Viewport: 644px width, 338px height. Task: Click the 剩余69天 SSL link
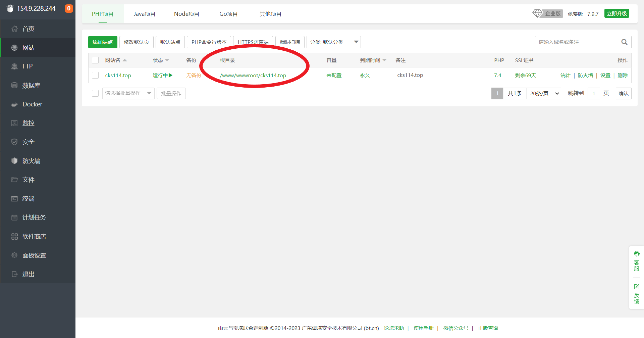click(526, 75)
